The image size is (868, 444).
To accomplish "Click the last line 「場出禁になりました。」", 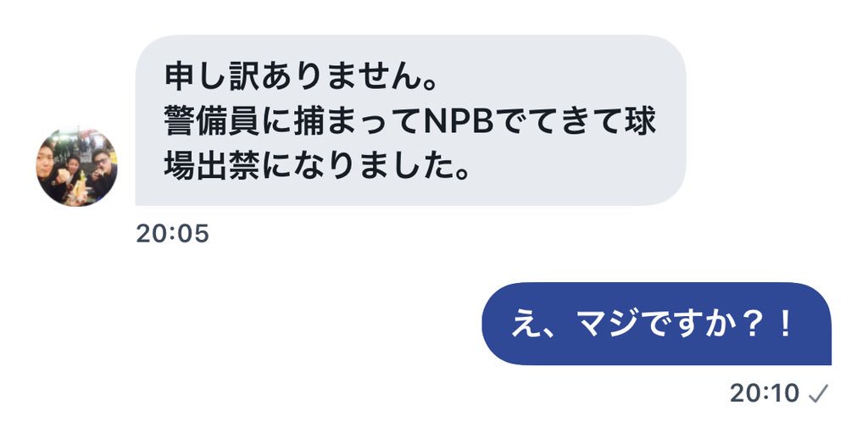I will [317, 167].
